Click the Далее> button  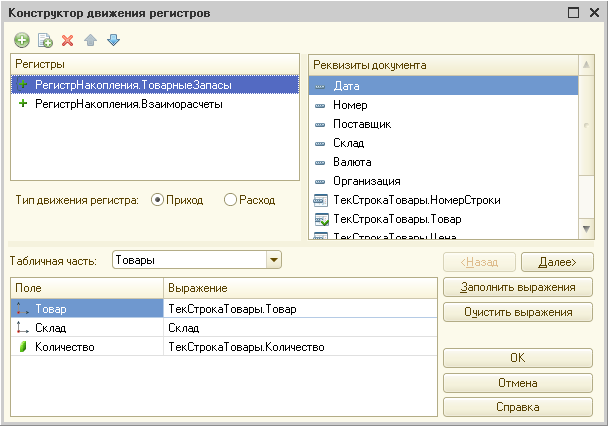557,262
